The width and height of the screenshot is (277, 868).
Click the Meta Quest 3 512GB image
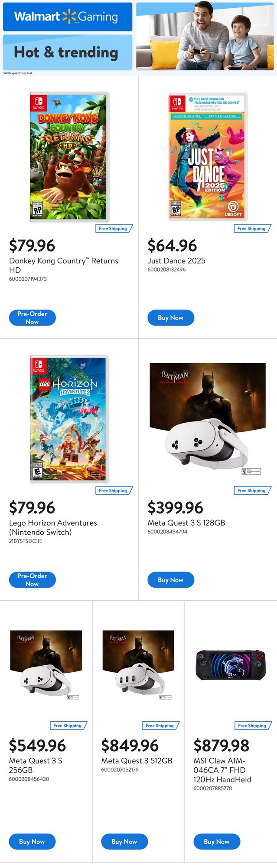138,663
